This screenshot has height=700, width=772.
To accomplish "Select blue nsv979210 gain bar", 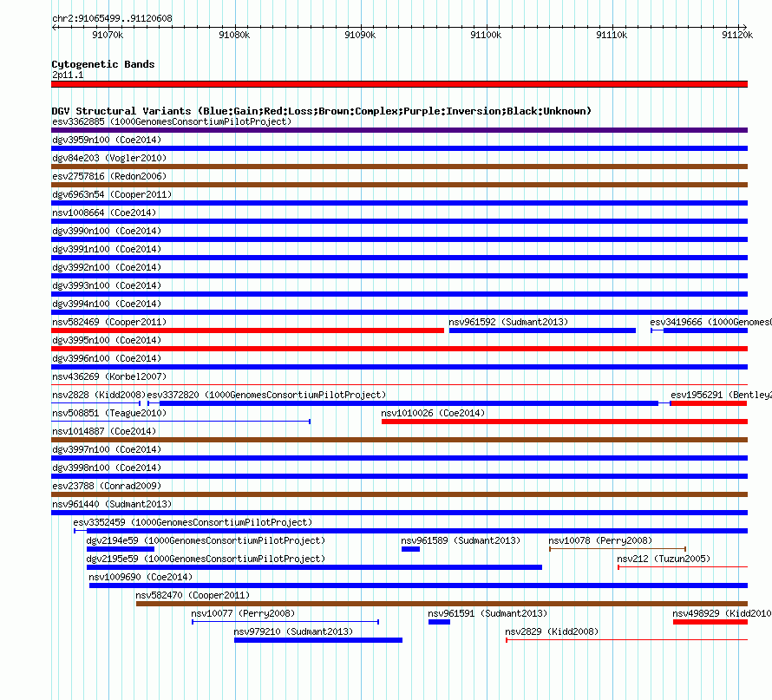I will coord(318,640).
